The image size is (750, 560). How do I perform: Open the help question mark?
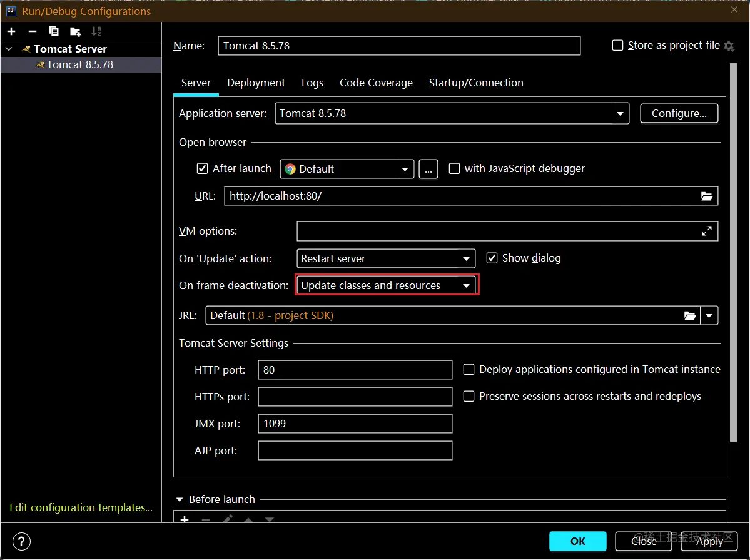21,542
